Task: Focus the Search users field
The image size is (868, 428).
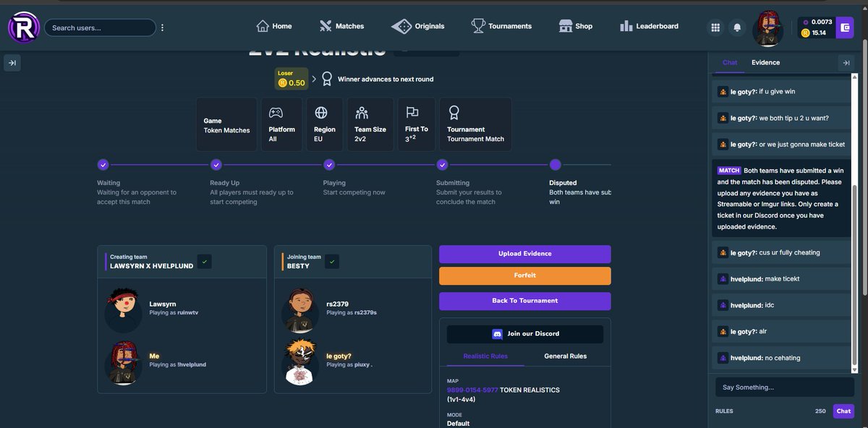Action: point(100,27)
